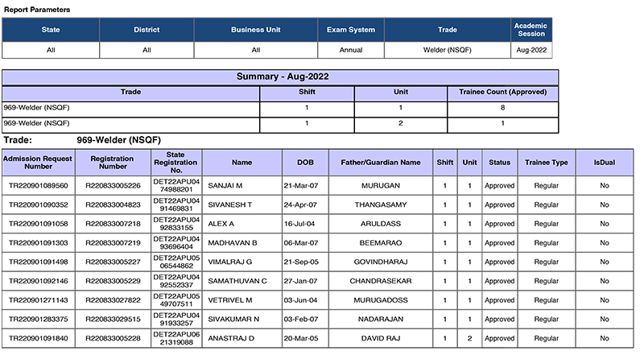Select the date of birth 27-Jan-07
Screen dimensions: 644x355
click(305, 282)
